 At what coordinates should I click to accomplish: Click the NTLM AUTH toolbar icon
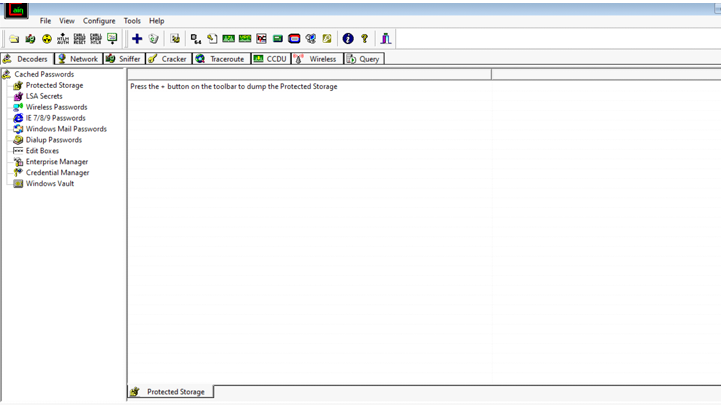coord(63,39)
